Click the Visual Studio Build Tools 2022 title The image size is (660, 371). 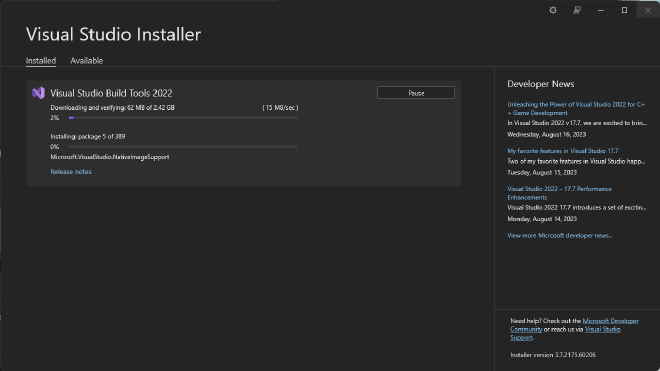pos(111,93)
